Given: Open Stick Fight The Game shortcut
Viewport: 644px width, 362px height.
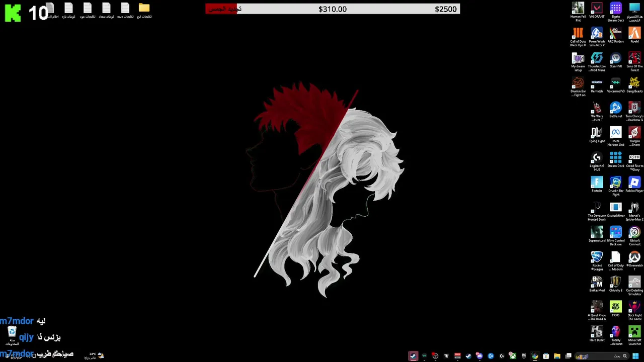Looking at the screenshot, I should [634, 311].
